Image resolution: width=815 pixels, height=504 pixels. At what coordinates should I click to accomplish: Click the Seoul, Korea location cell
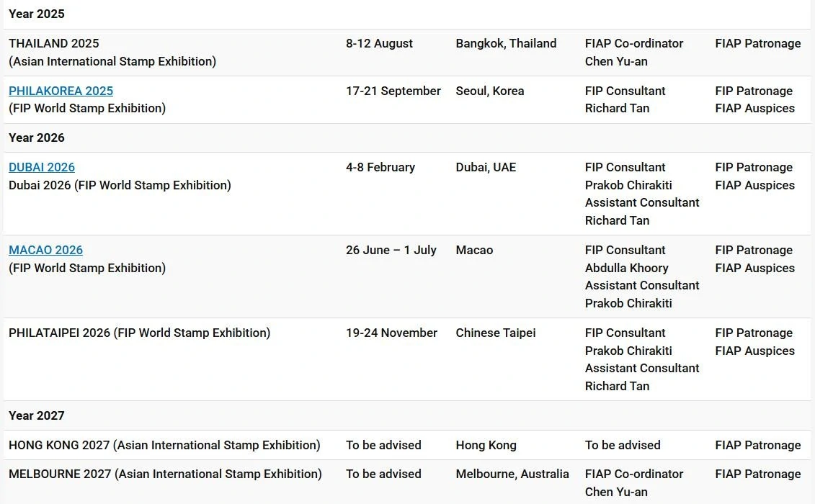[490, 91]
